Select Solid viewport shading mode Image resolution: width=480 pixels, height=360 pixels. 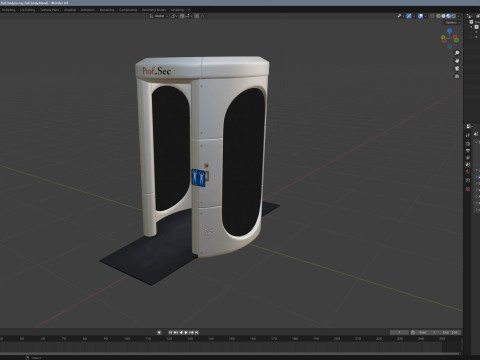pos(443,16)
